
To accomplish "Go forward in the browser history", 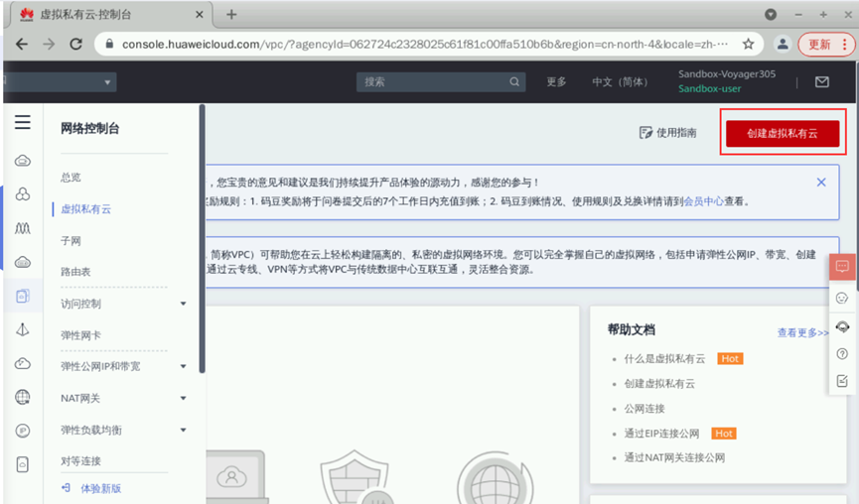I will 49,45.
